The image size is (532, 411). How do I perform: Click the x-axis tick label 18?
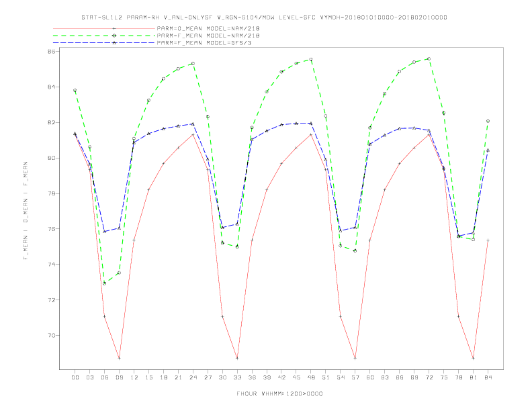pyautogui.click(x=163, y=377)
